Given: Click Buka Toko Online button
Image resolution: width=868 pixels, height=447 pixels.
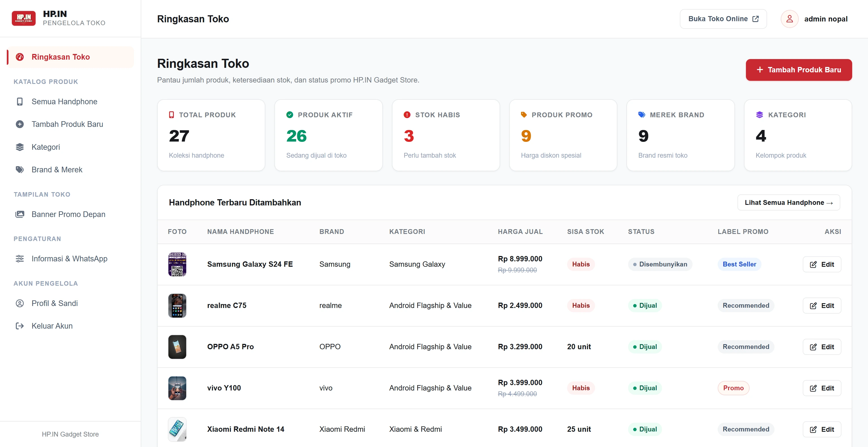Looking at the screenshot, I should (x=723, y=19).
